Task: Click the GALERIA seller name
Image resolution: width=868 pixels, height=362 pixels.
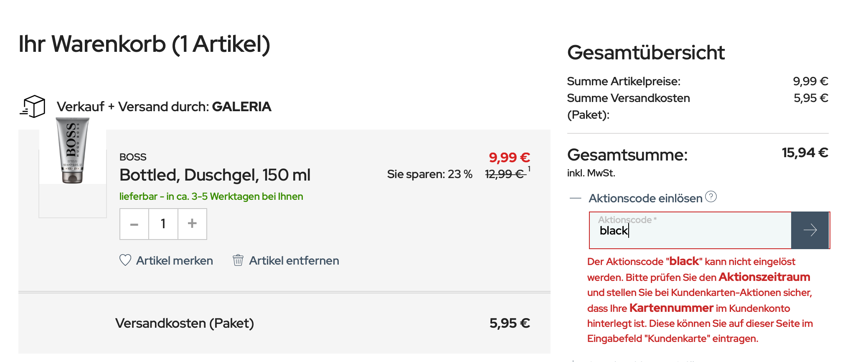Action: click(x=241, y=107)
